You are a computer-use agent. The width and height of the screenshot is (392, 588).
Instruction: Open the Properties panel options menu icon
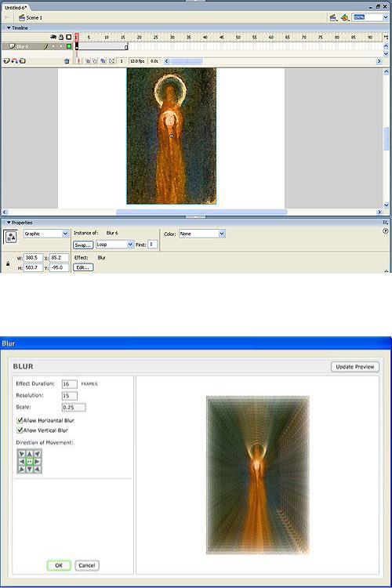click(385, 223)
